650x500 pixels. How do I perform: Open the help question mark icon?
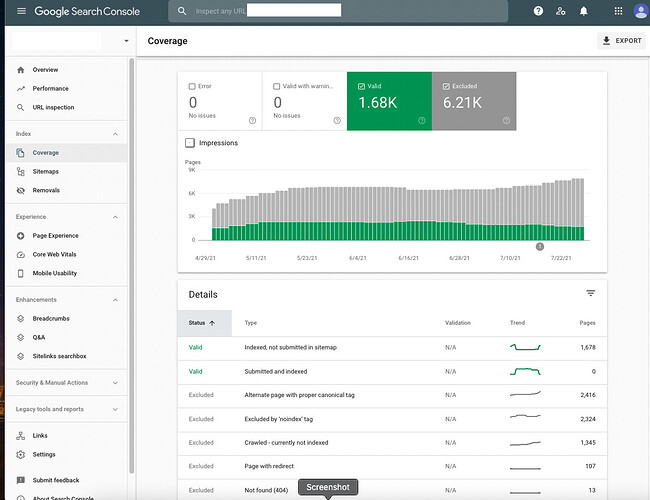coord(538,11)
